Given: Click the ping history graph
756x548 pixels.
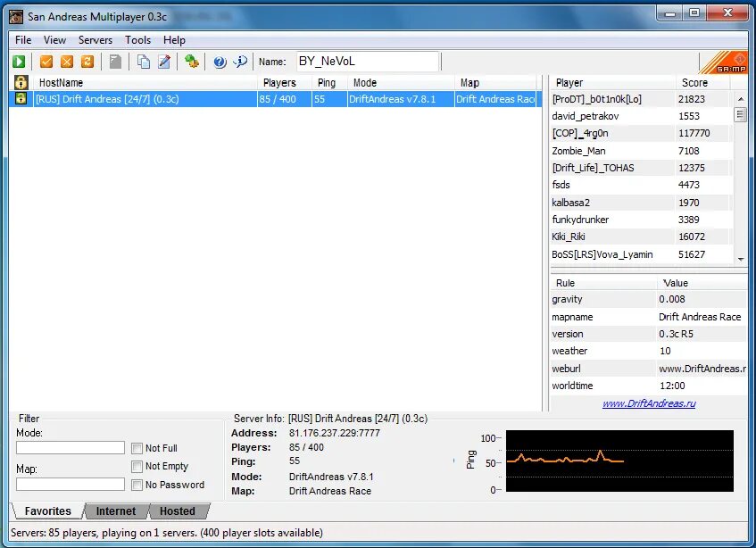Looking at the screenshot, I should click(x=619, y=461).
